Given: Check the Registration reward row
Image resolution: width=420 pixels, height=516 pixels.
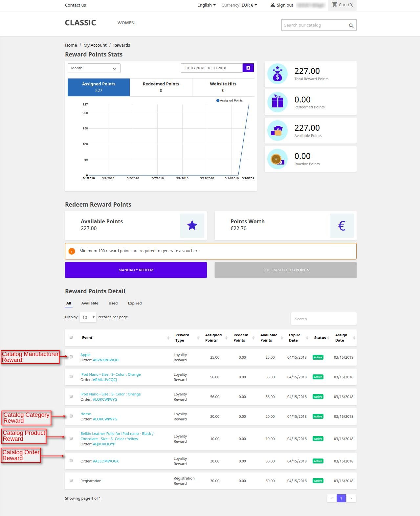Looking at the screenshot, I should pyautogui.click(x=71, y=481).
